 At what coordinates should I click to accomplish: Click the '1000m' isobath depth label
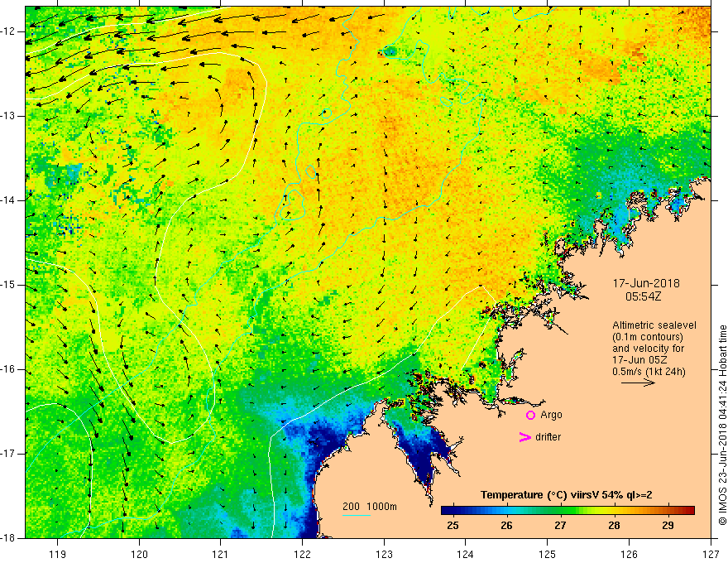tap(381, 507)
